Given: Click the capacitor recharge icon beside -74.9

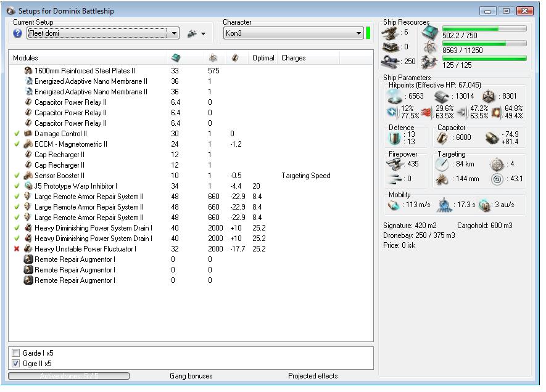Looking at the screenshot, I should (x=492, y=138).
